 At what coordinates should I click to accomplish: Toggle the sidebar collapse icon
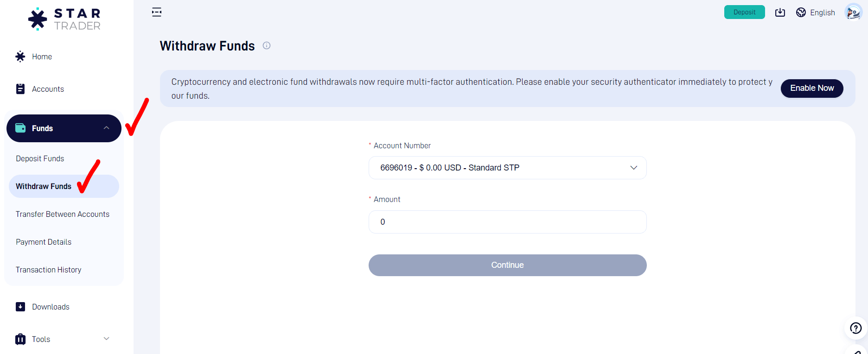(157, 13)
